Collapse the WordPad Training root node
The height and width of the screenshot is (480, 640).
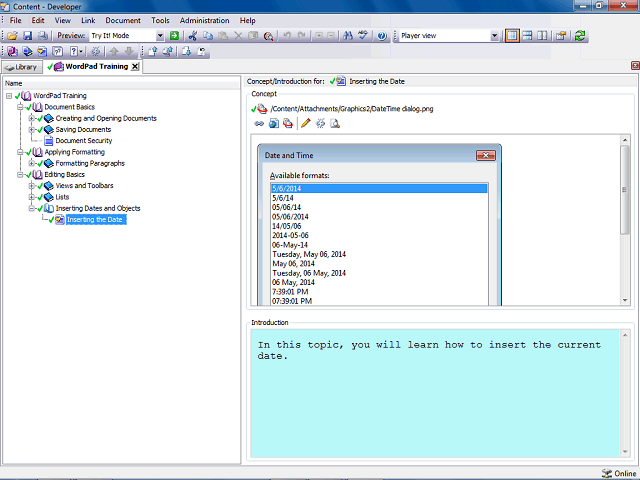[x=9, y=96]
